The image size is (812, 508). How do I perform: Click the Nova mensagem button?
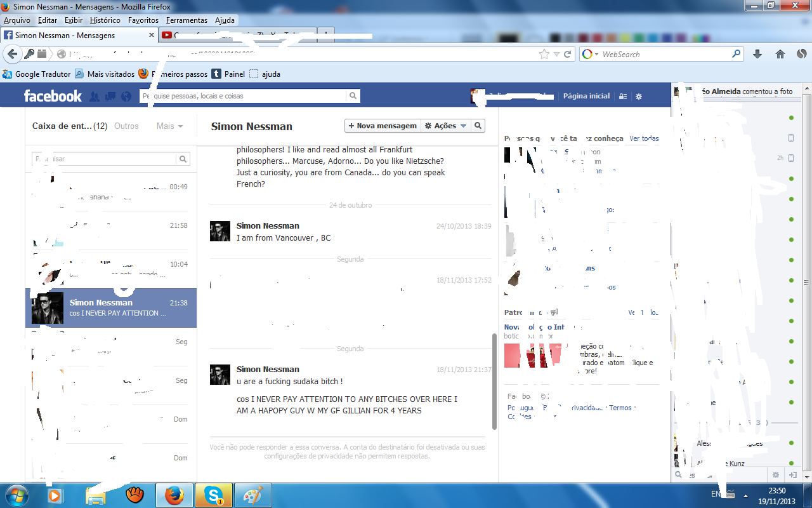pos(383,126)
